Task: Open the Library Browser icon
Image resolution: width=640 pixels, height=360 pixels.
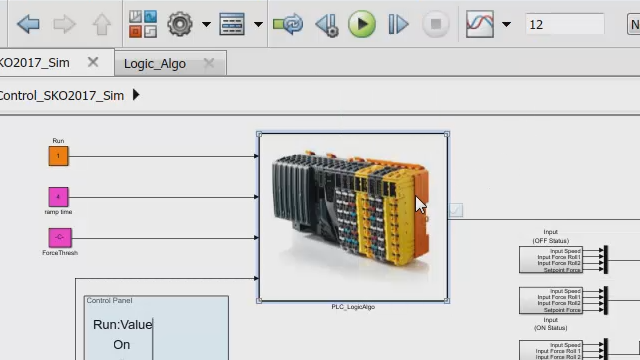Action: pos(143,24)
